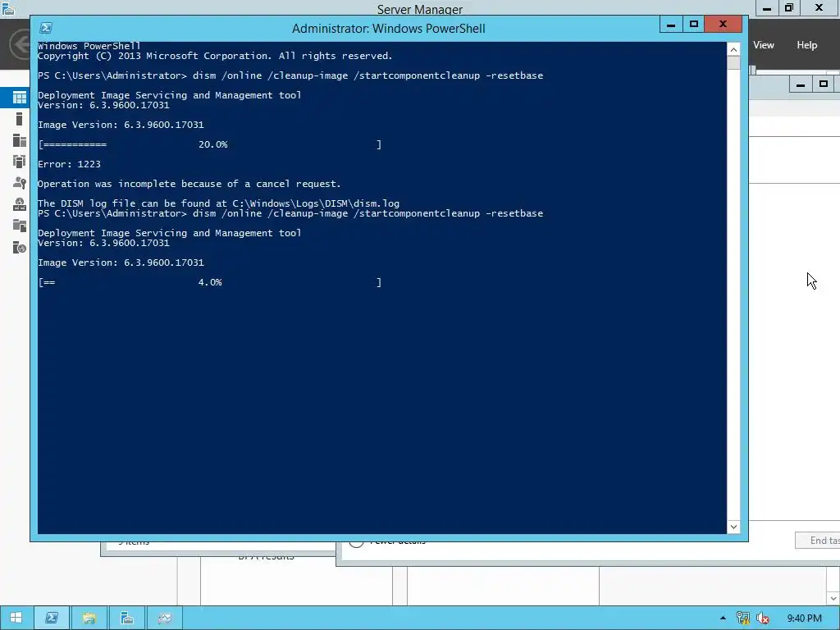Click the 'Error: 1223' line
Image resolution: width=840 pixels, height=630 pixels.
69,164
